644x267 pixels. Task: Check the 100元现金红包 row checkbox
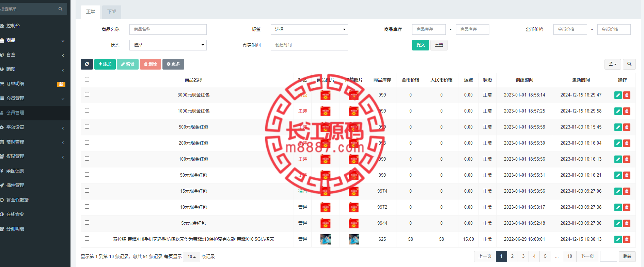[87, 159]
